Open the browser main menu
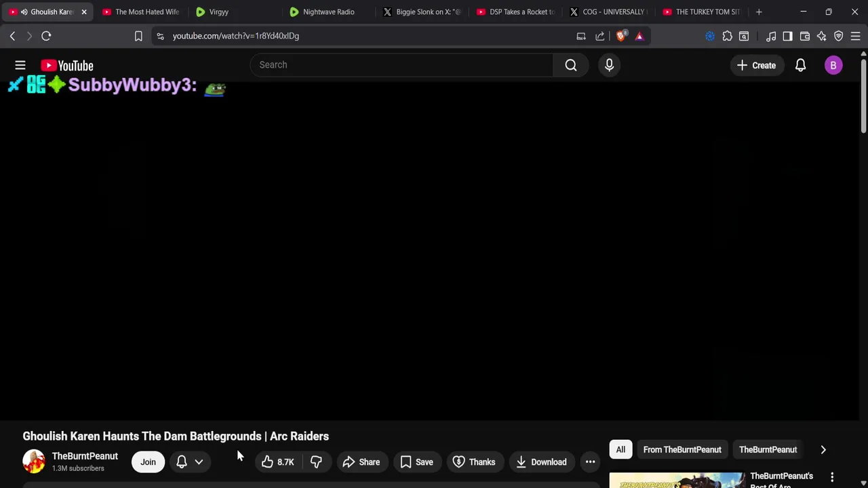The height and width of the screenshot is (488, 868). pos(856,36)
